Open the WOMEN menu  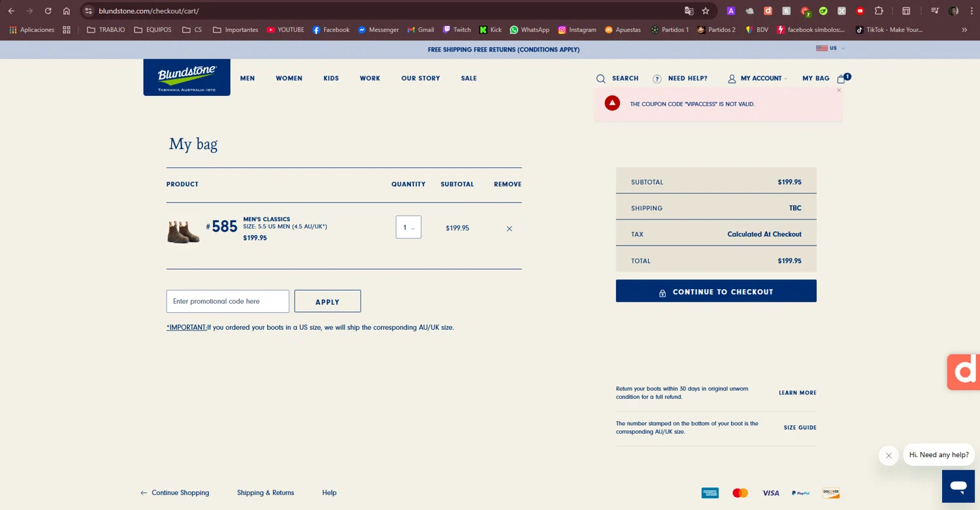pos(289,78)
